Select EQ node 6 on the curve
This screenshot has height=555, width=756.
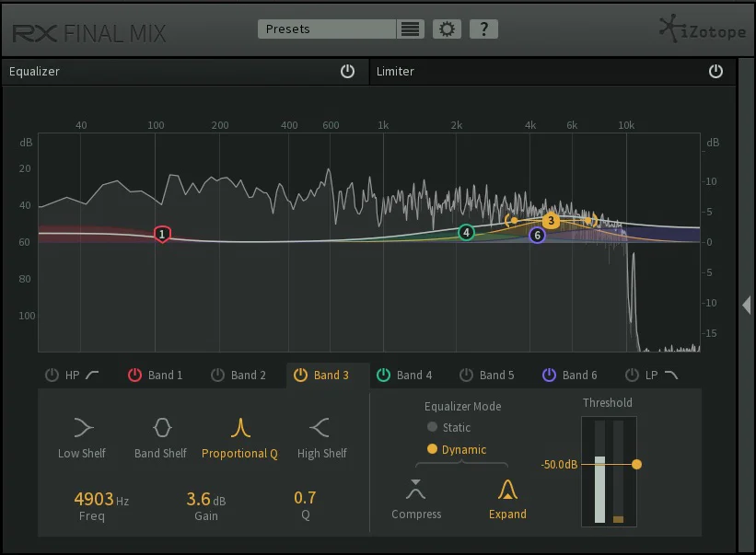[537, 235]
